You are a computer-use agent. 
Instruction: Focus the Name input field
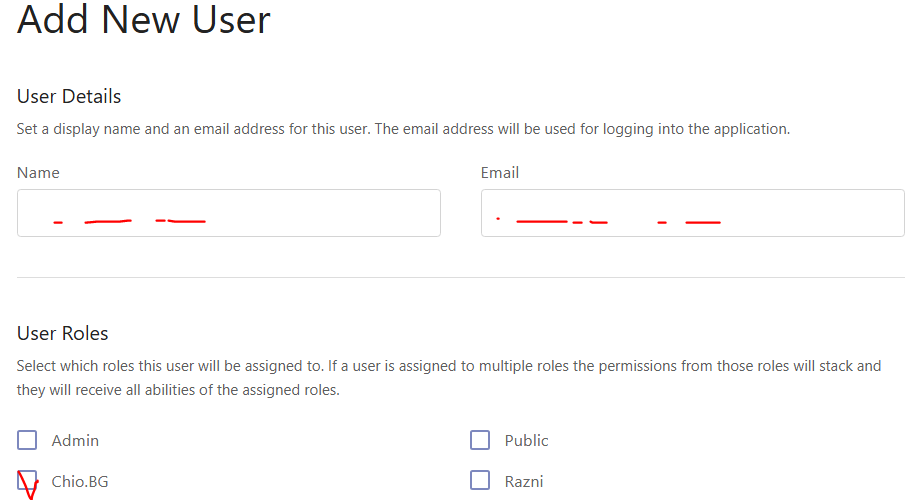pyautogui.click(x=229, y=213)
